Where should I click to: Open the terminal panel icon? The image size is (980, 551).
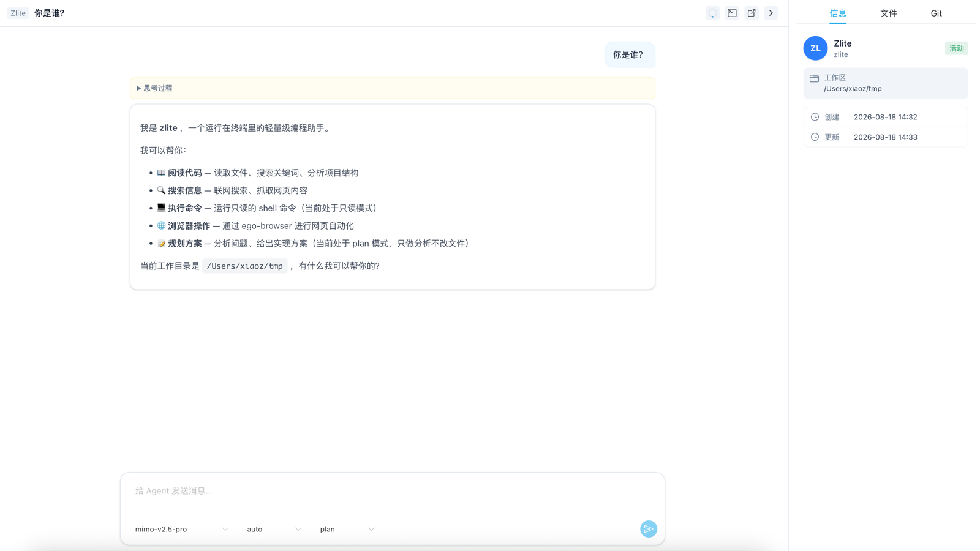(x=732, y=13)
